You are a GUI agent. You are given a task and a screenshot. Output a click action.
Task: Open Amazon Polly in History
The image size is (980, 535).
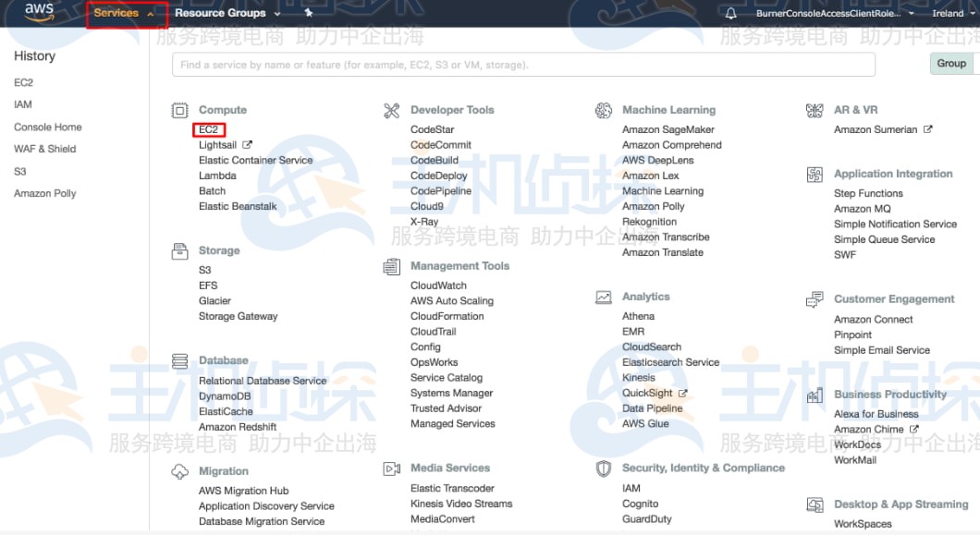[x=45, y=193]
